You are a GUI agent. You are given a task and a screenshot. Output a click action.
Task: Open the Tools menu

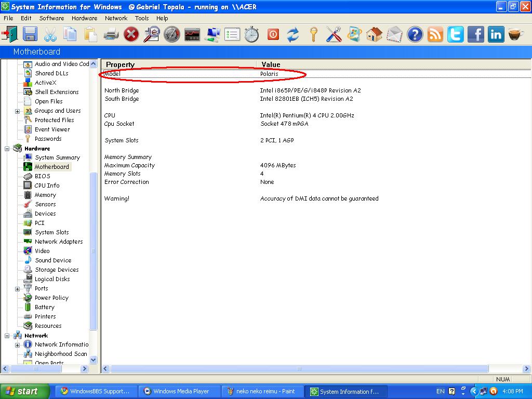click(142, 18)
